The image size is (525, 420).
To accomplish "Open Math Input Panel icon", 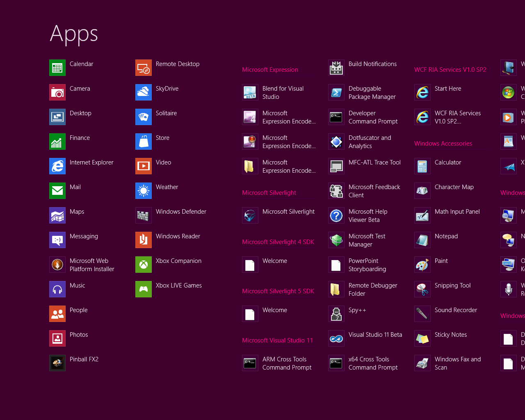I will (422, 215).
